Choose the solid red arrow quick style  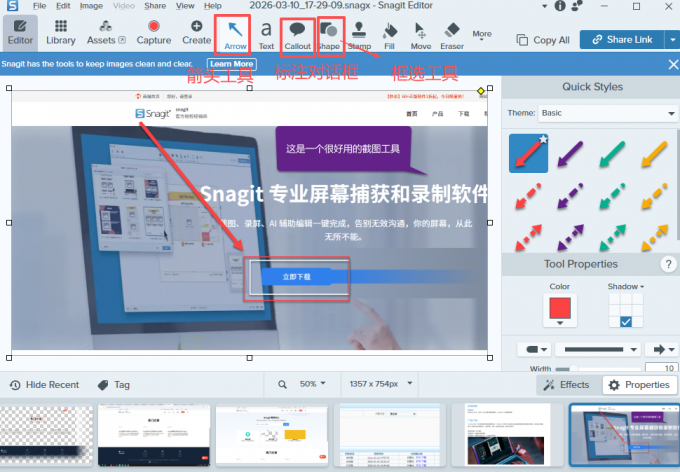[528, 154]
